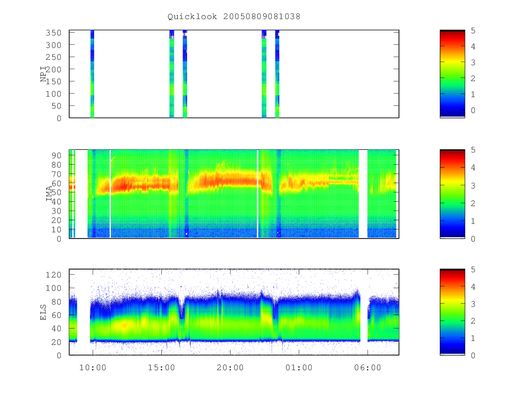This screenshot has height=399, width=532.
Task: Click the NPI panel color bar
Action: (x=452, y=74)
